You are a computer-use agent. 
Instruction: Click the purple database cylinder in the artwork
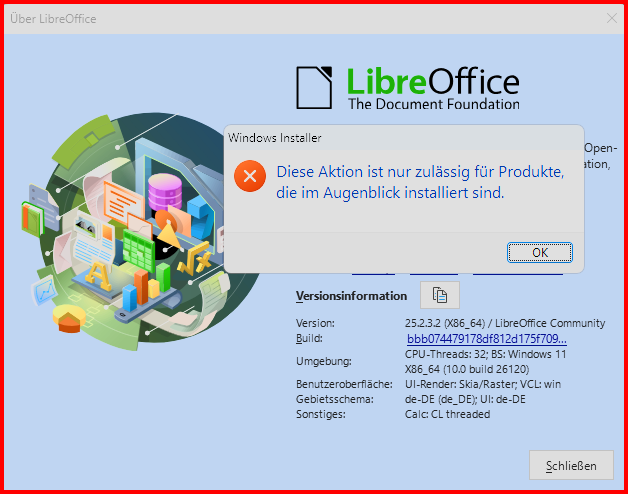coord(165,192)
